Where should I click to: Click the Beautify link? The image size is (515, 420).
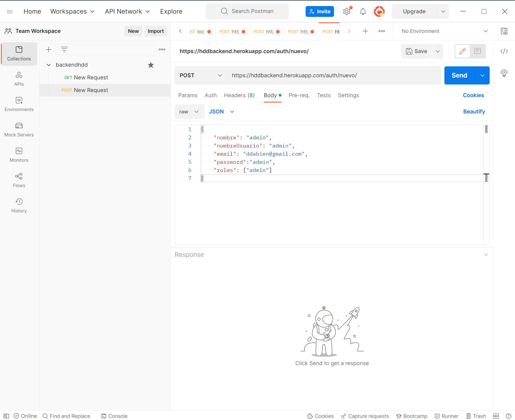tap(474, 112)
